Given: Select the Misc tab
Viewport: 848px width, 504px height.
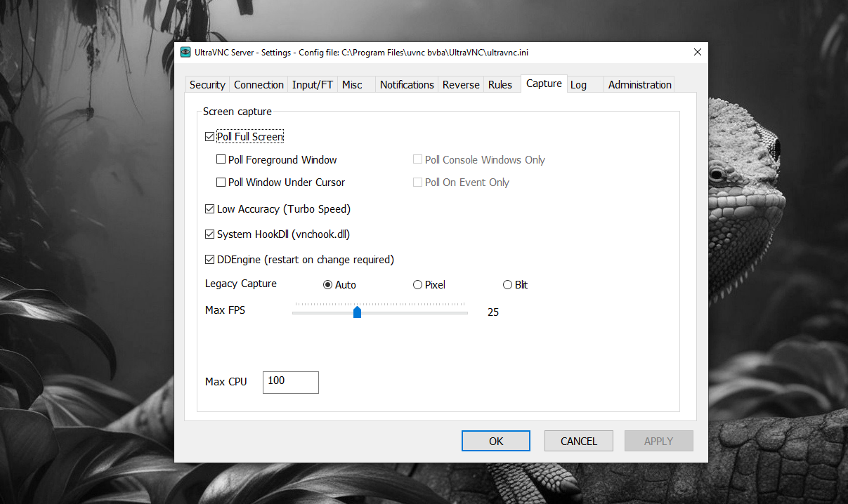Looking at the screenshot, I should tap(352, 85).
